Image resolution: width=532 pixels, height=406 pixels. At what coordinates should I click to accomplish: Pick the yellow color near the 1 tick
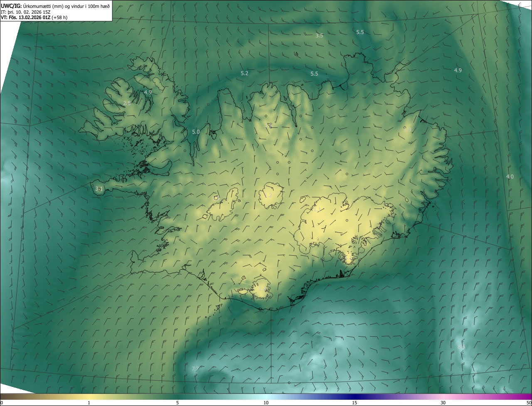pos(89,397)
